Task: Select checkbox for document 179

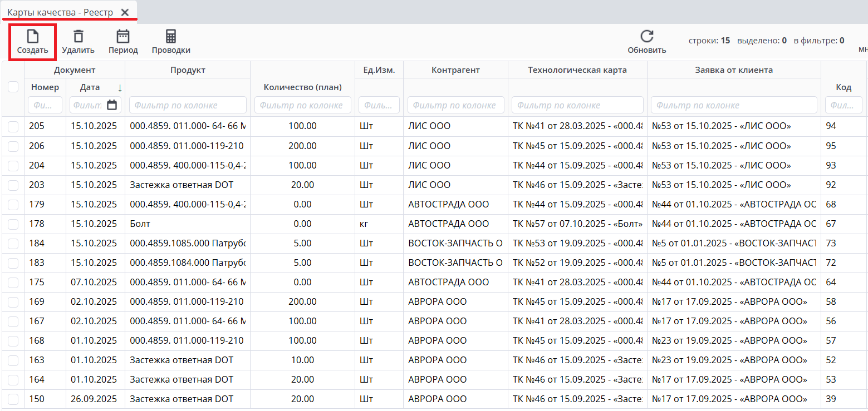Action: tap(13, 205)
